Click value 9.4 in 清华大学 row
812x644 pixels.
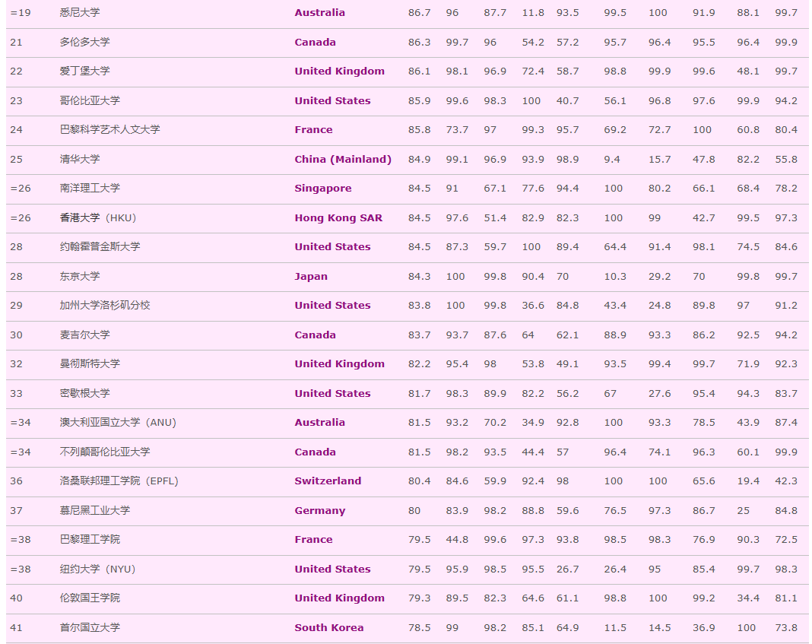point(611,160)
